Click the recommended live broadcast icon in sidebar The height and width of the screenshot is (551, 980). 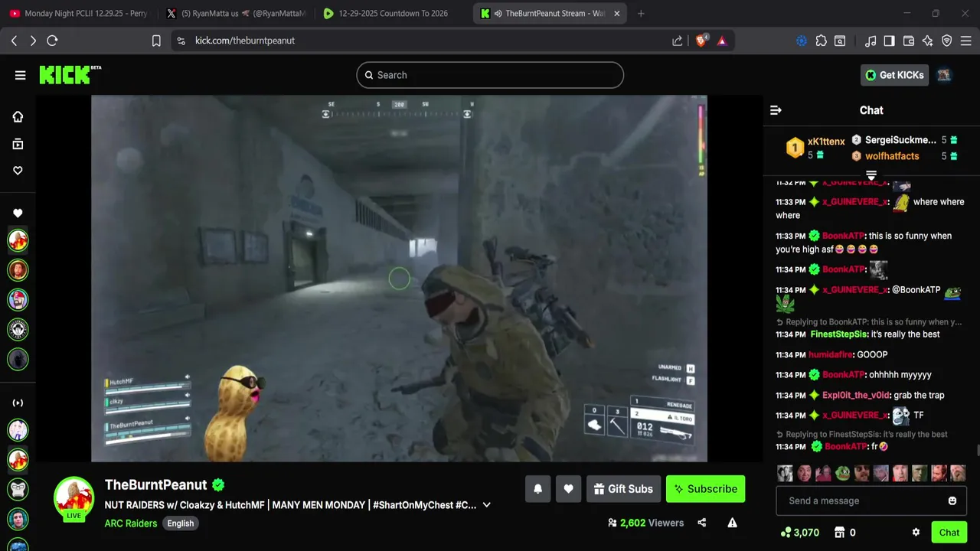(x=18, y=403)
